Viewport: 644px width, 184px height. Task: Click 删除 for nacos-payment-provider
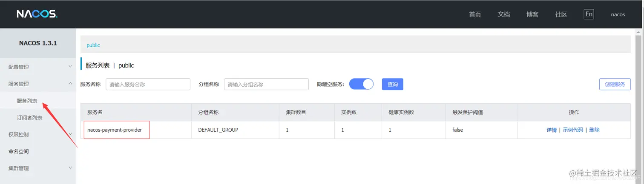(x=594, y=130)
